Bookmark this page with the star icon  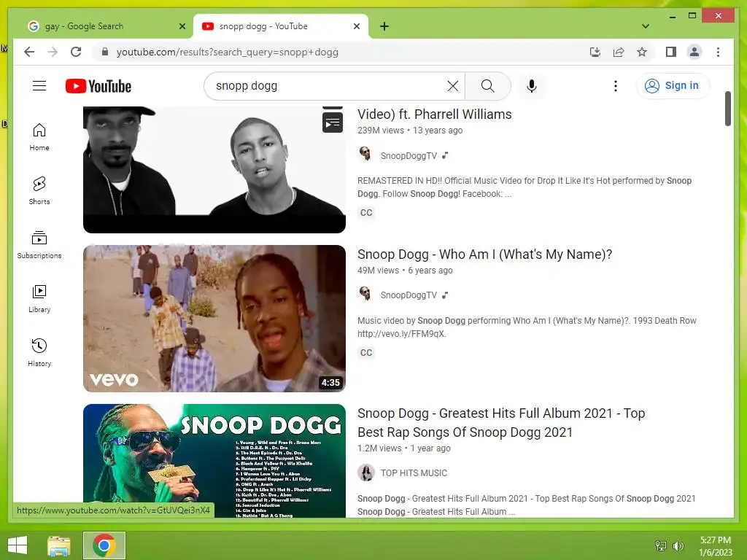(x=642, y=52)
